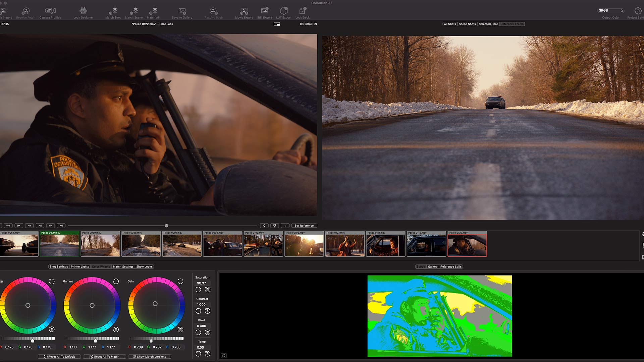Run Match Scene tool

[x=134, y=13]
